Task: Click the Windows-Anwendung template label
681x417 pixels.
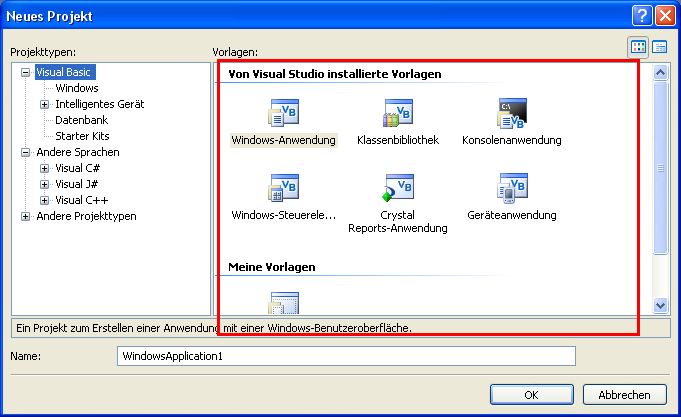Action: point(284,140)
